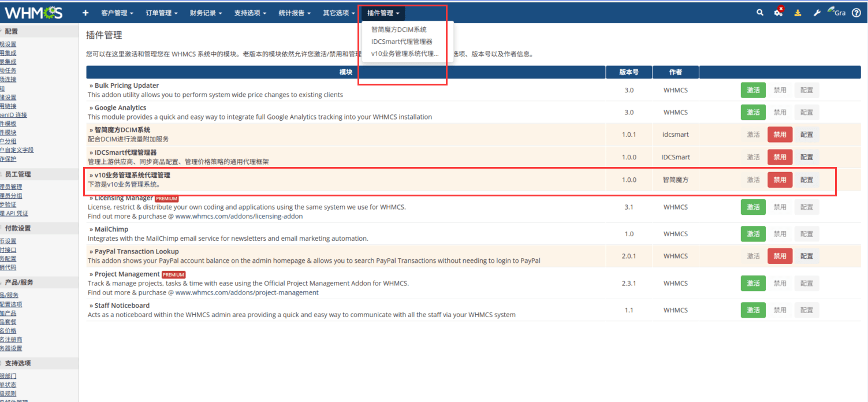Open the Gra user account avatar
The width and height of the screenshot is (868, 402).
836,12
